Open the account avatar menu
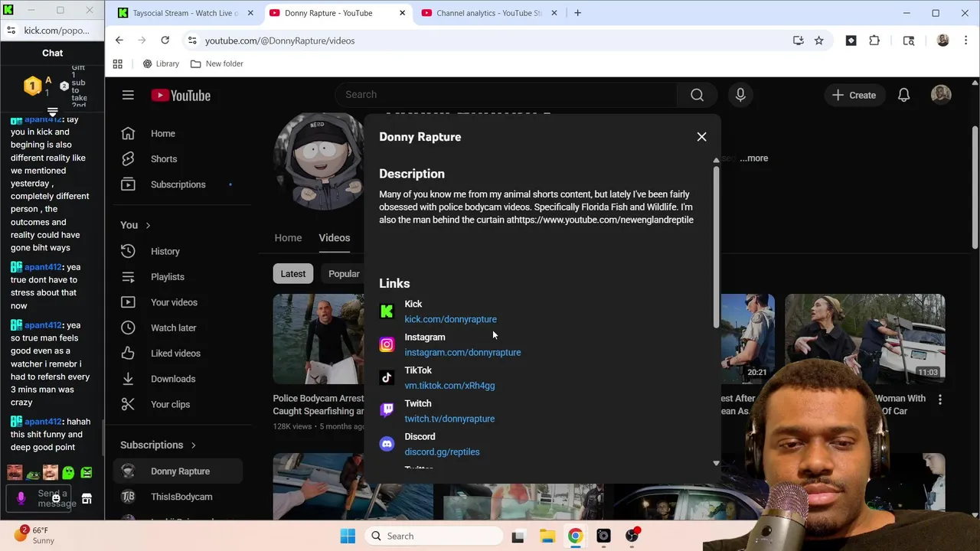 click(x=941, y=95)
